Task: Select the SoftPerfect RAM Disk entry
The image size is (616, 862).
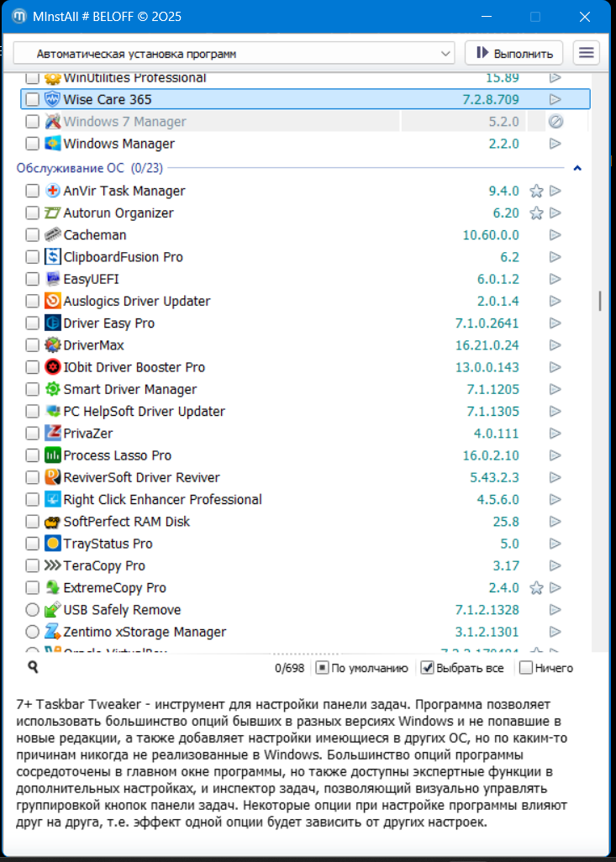Action: [x=126, y=522]
